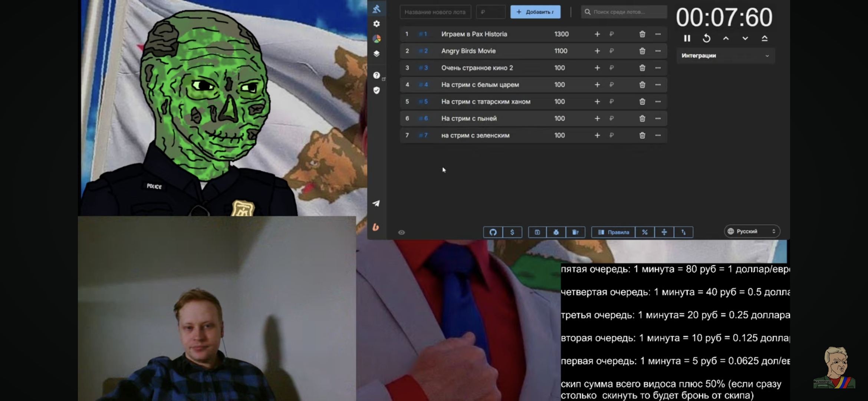This screenshot has height=401, width=868.
Task: Open the GitHub link icon
Action: [493, 232]
